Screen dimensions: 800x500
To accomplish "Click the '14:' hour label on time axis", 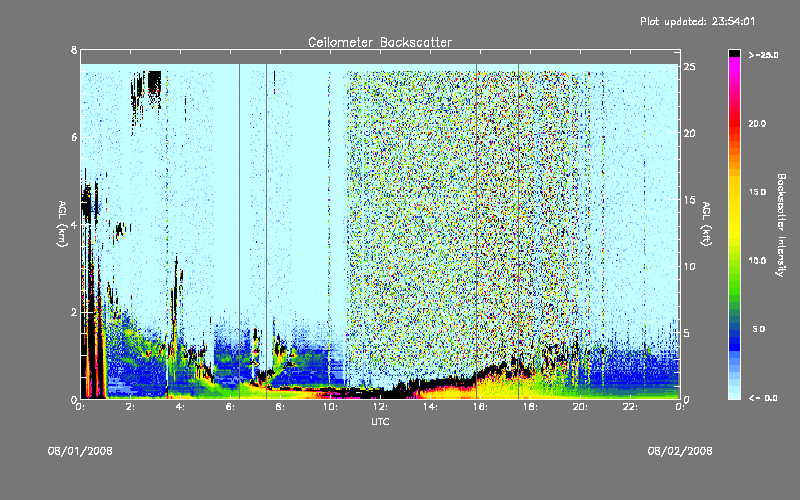I will [430, 407].
